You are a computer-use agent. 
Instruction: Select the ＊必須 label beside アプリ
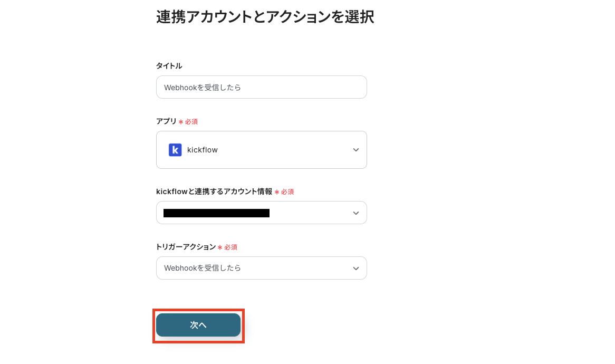pyautogui.click(x=188, y=121)
